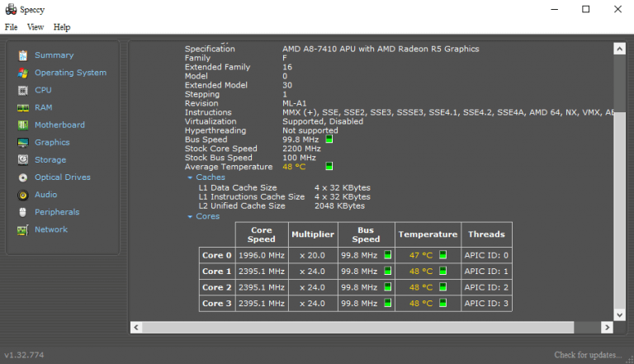The width and height of the screenshot is (634, 364).
Task: Click Core 2 temperature green indicator
Action: point(442,286)
